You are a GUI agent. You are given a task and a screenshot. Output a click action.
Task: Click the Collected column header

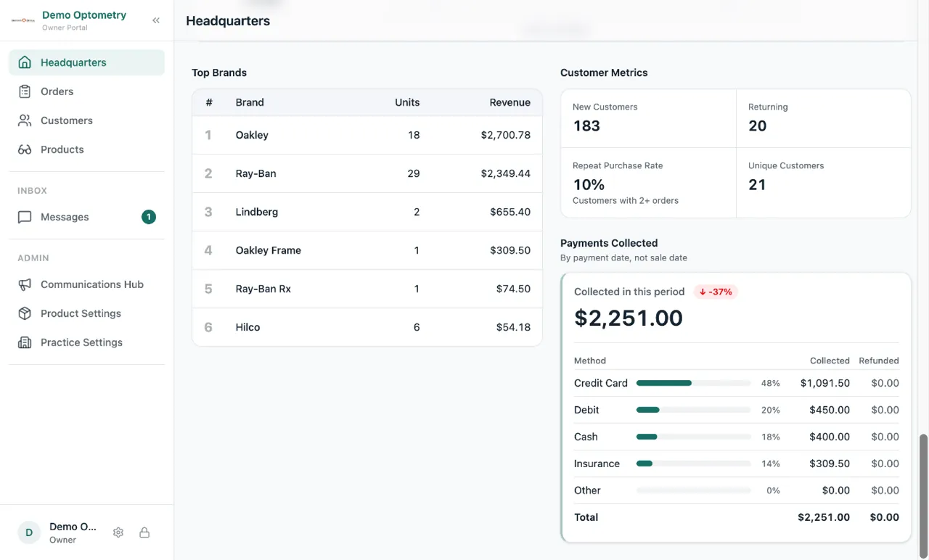830,361
